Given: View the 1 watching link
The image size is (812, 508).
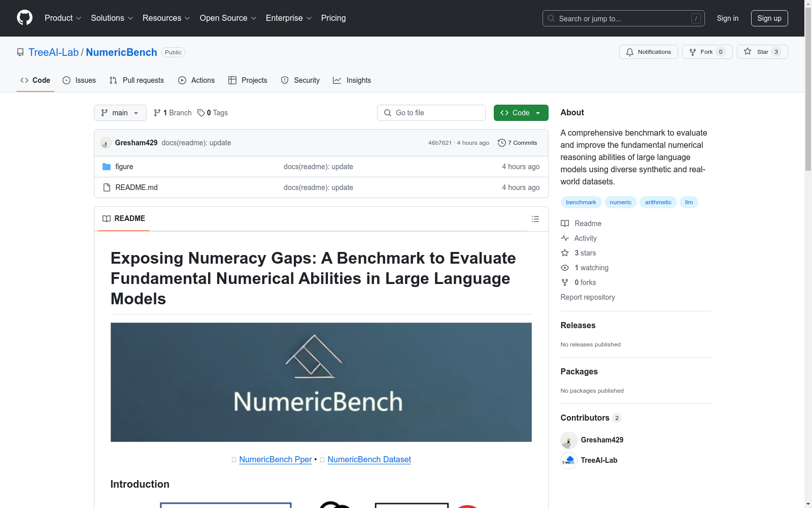Looking at the screenshot, I should click(x=585, y=268).
